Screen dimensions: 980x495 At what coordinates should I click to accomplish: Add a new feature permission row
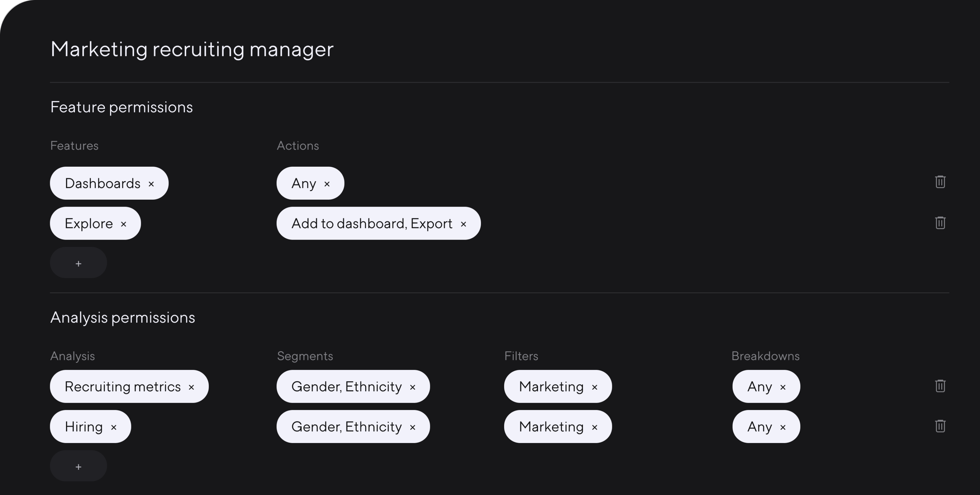(78, 263)
